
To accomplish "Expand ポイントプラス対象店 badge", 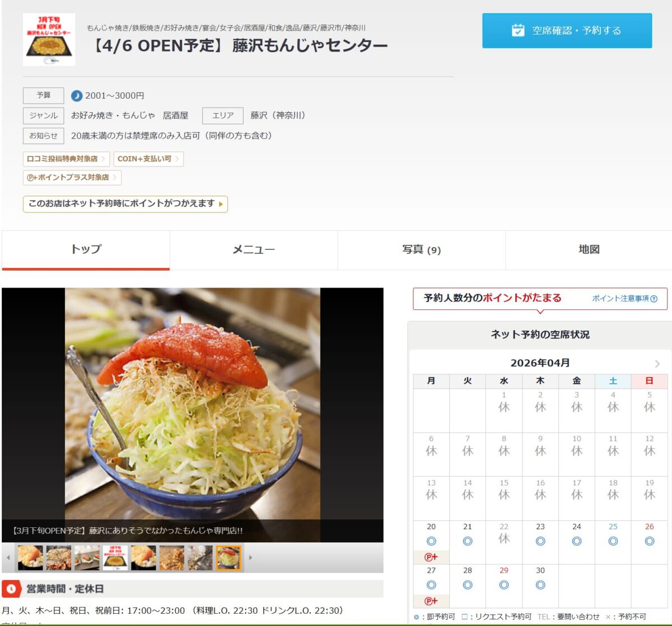I will (x=72, y=178).
